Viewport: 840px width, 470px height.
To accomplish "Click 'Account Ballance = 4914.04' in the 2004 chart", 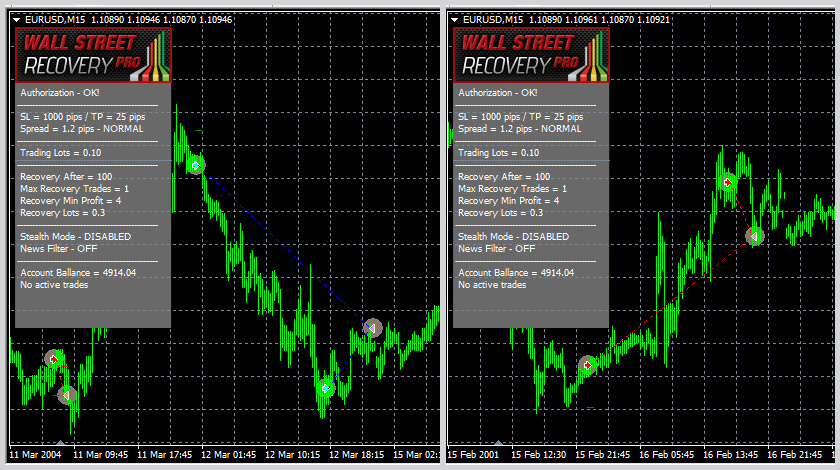I will pos(78,273).
